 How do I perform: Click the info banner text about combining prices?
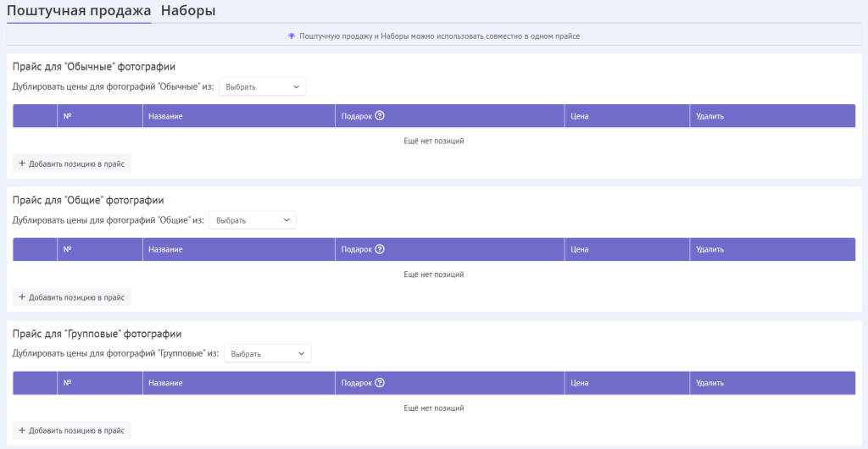[x=439, y=36]
